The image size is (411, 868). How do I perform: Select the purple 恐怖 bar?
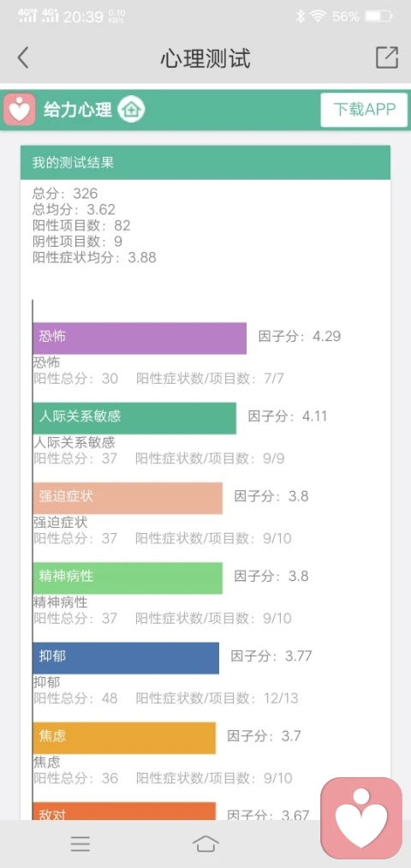click(140, 338)
